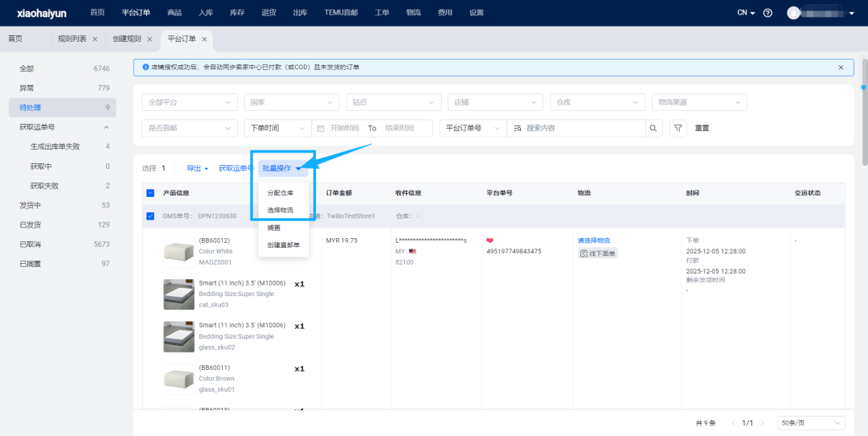Toggle the select-all checkbox in table header
The image size is (868, 436).
click(x=150, y=193)
